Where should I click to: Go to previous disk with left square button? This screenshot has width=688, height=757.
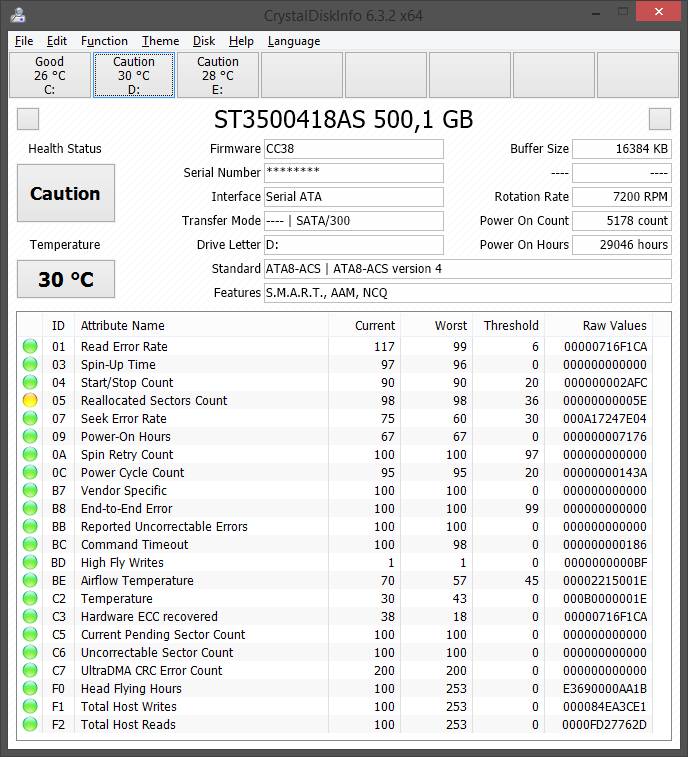(28, 119)
